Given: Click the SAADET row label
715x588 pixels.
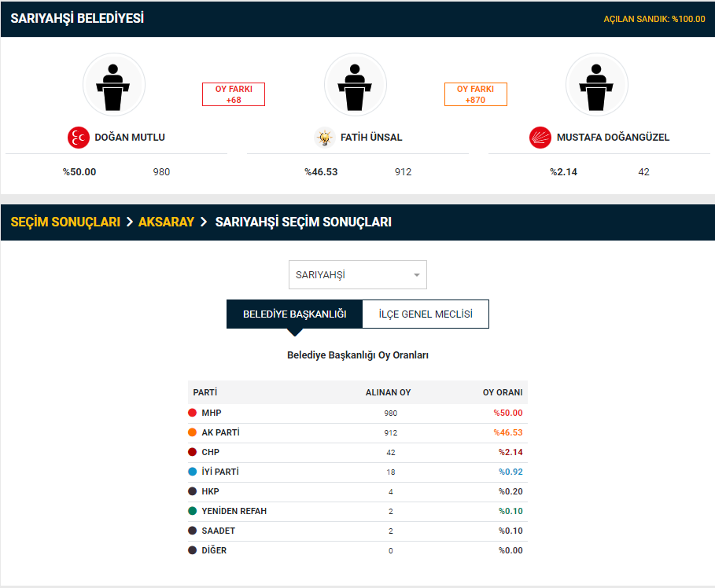Looking at the screenshot, I should point(219,531).
